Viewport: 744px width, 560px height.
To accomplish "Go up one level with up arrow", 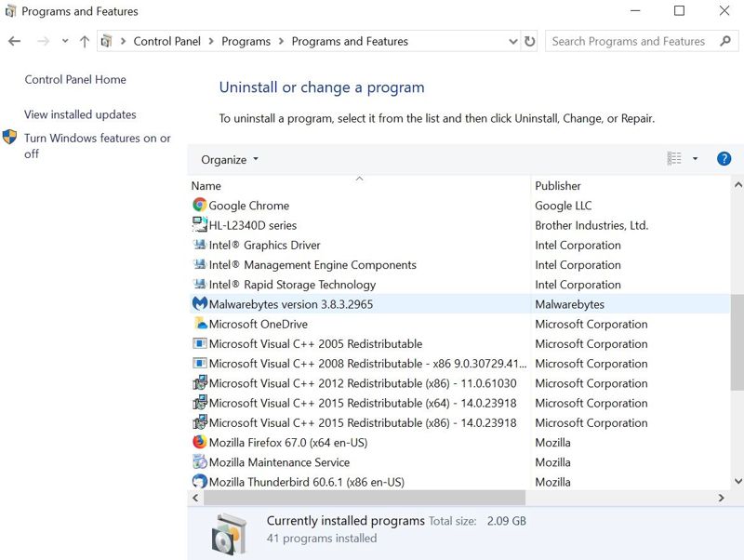I will click(x=85, y=42).
